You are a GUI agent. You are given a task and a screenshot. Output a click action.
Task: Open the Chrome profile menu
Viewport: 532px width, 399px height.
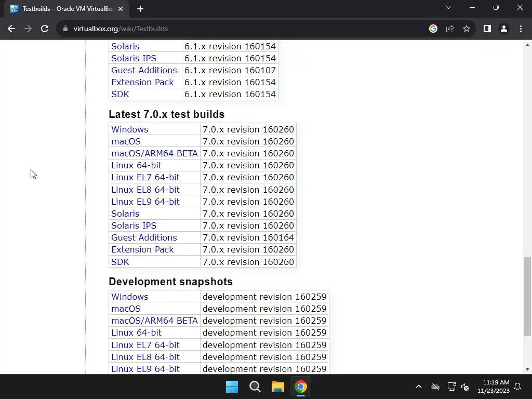click(504, 29)
